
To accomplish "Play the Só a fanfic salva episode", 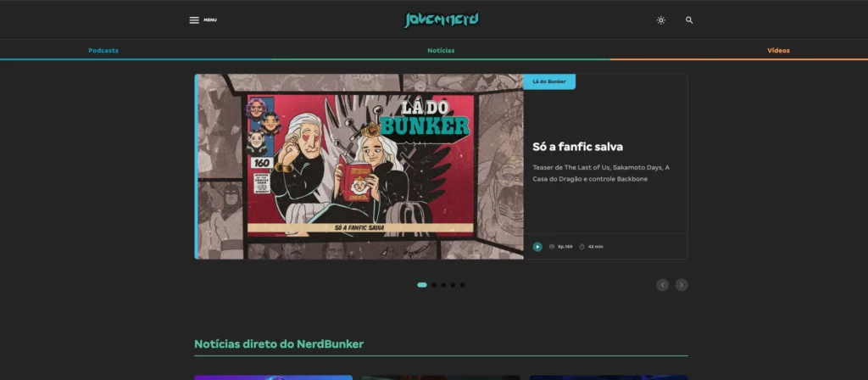I will 537,247.
